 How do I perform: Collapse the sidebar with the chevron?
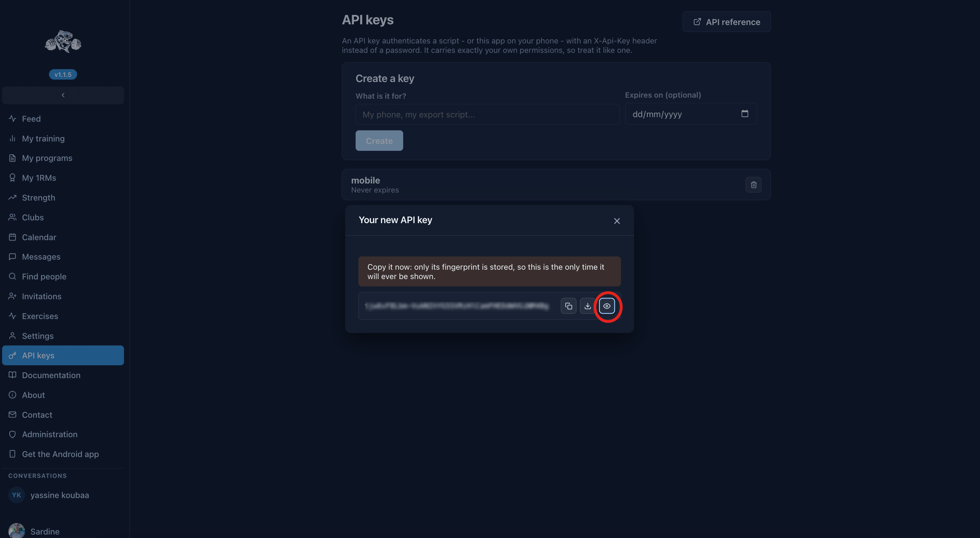(x=63, y=95)
